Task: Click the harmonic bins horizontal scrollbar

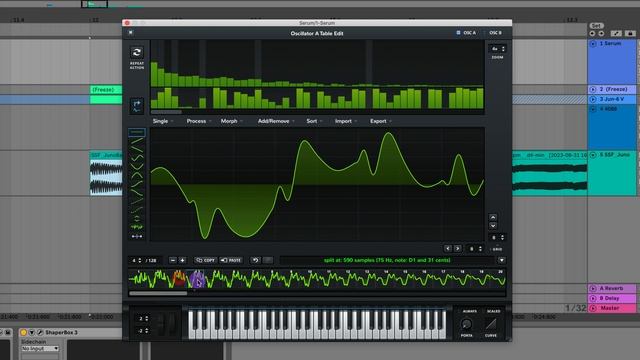Action: [x=166, y=112]
